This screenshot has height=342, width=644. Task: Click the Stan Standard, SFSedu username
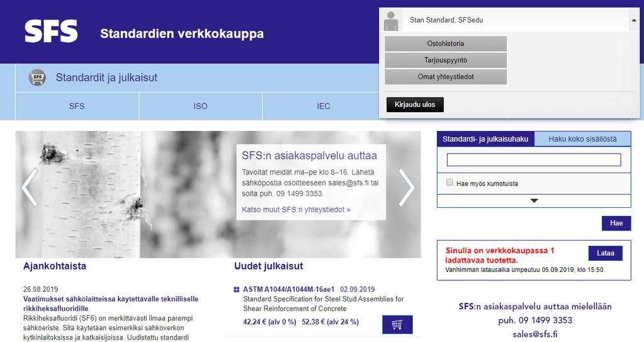tap(446, 20)
